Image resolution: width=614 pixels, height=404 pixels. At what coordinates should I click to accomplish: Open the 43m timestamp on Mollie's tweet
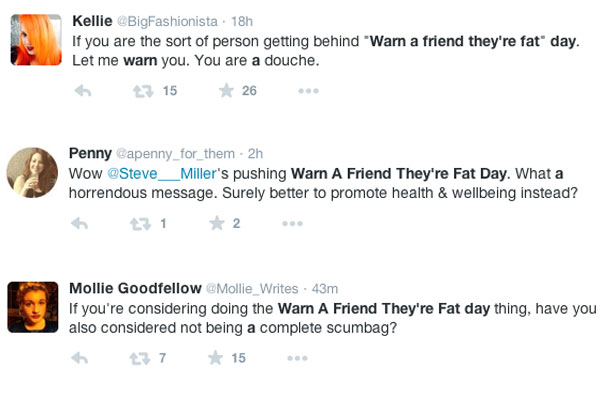pos(325,289)
